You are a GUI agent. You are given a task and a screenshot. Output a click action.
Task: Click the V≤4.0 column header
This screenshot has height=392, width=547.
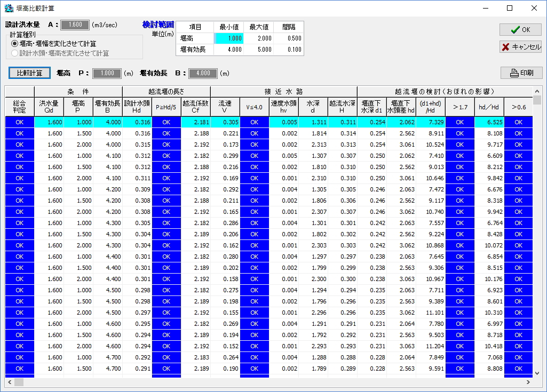(255, 107)
